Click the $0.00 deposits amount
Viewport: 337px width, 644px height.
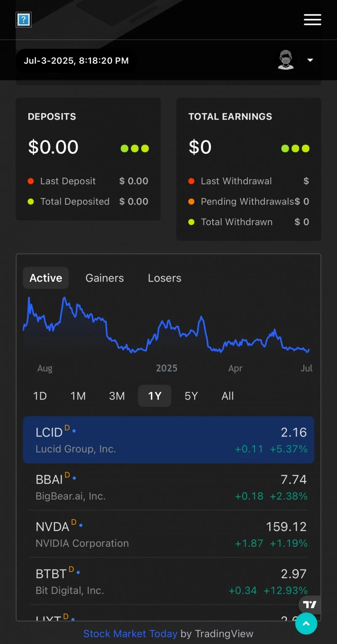(x=53, y=147)
